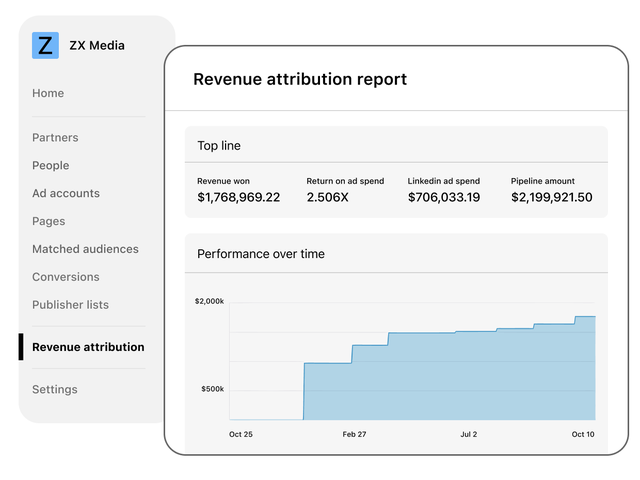Open Settings in the sidebar

(x=55, y=389)
